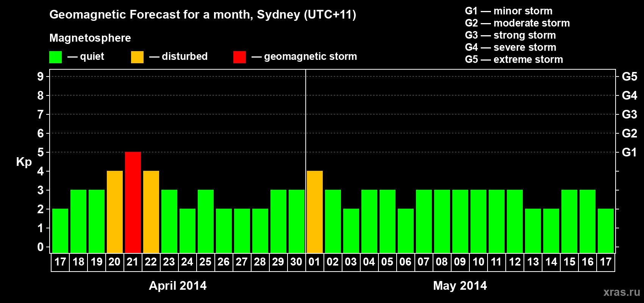
Task: Select the green bar for April 17
Action: click(60, 231)
